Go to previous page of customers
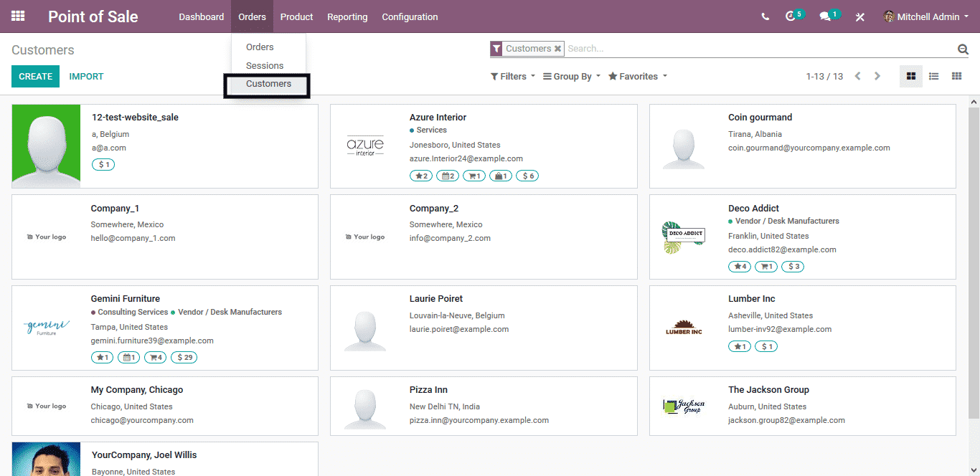Viewport: 980px width, 476px height. 857,76
